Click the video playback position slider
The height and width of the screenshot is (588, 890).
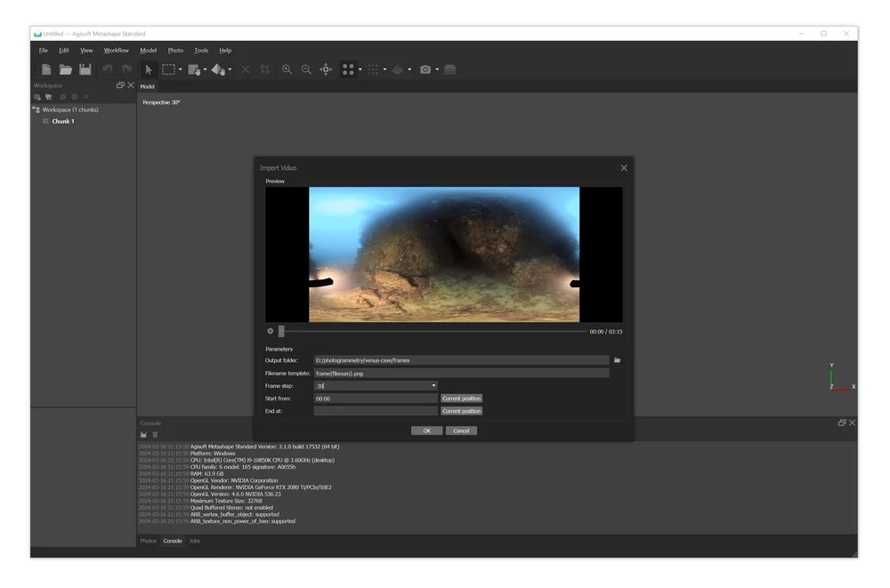click(x=282, y=330)
